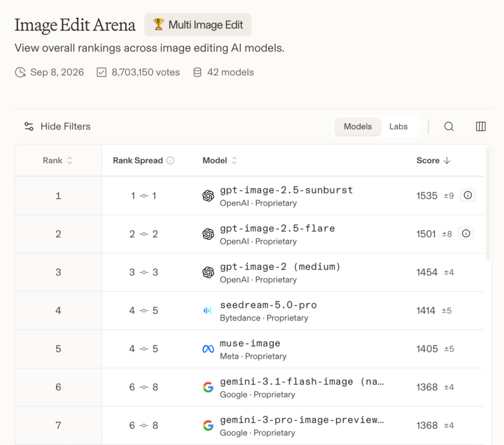Screen dimensions: 504x445
Task: Switch to the Models view
Action: (x=358, y=126)
